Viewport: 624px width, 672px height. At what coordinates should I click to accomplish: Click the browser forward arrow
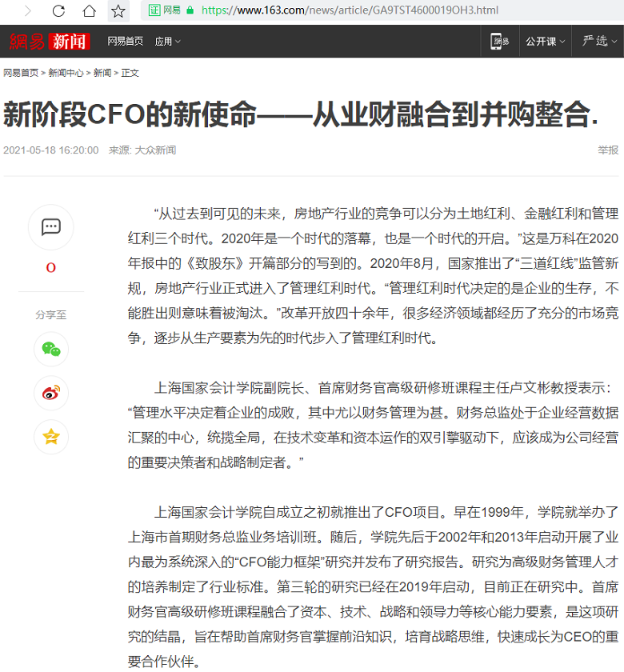(x=28, y=10)
